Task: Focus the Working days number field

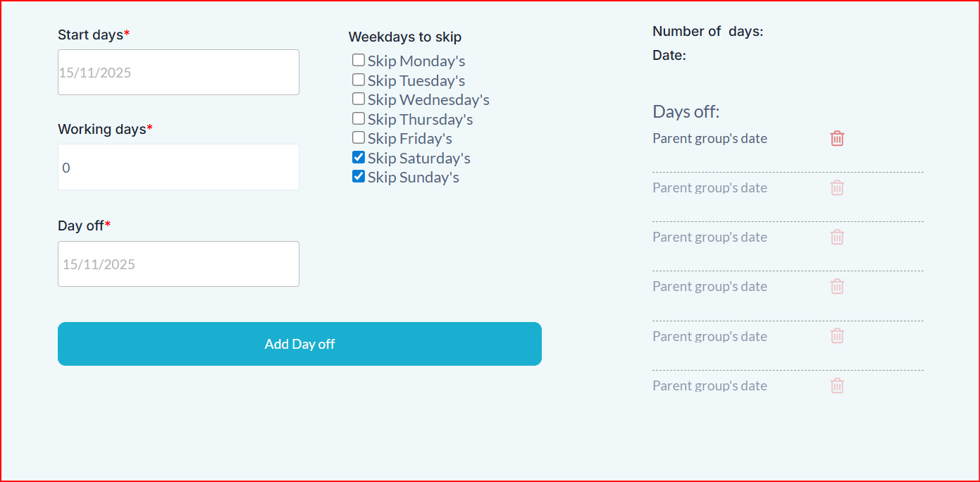Action: click(178, 168)
